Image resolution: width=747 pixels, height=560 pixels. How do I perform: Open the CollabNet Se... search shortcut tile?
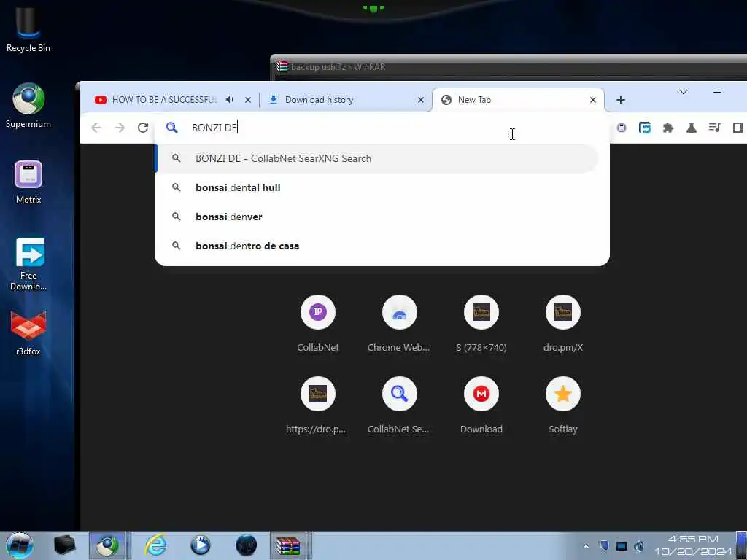pyautogui.click(x=399, y=405)
